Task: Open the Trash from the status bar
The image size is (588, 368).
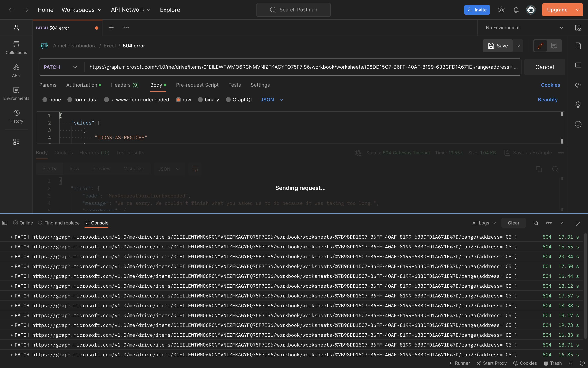Action: click(x=552, y=363)
